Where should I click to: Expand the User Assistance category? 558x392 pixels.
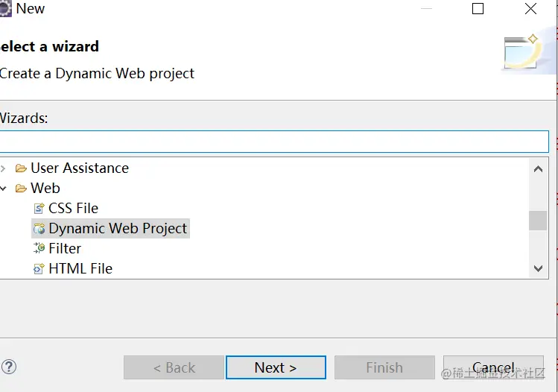(4, 168)
